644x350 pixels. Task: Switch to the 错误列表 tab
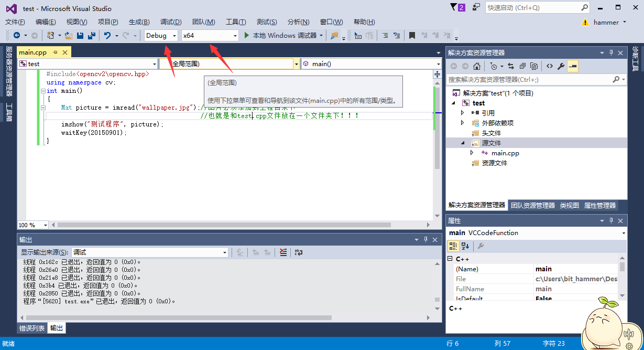32,328
